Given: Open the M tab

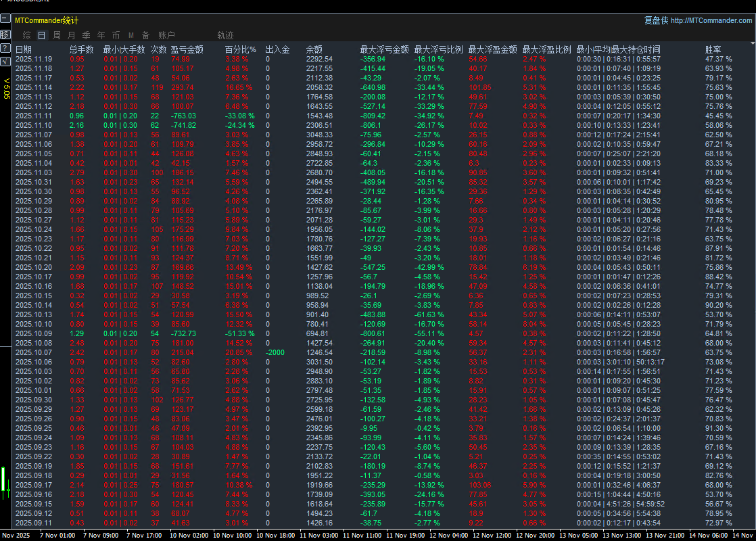Looking at the screenshot, I should coord(131,35).
